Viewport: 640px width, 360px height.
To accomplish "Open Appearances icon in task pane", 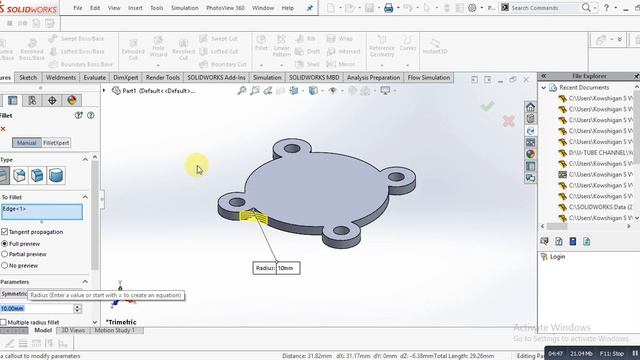I will point(530,154).
